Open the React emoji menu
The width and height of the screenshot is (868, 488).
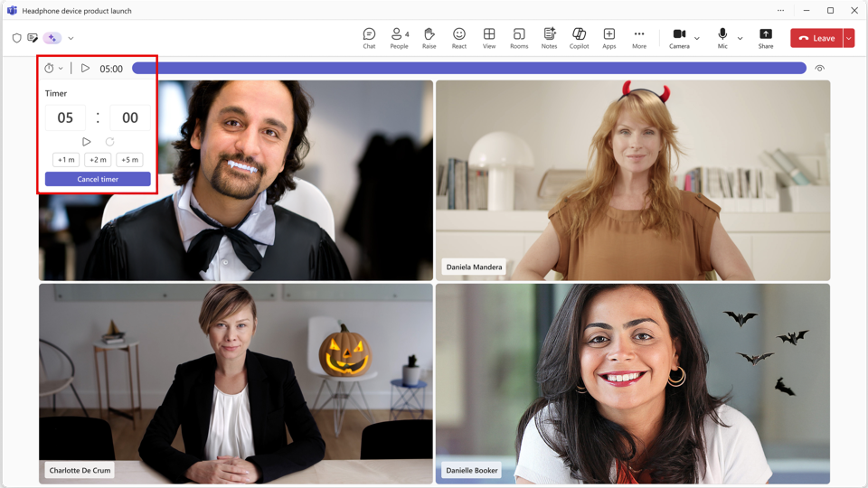coord(459,38)
